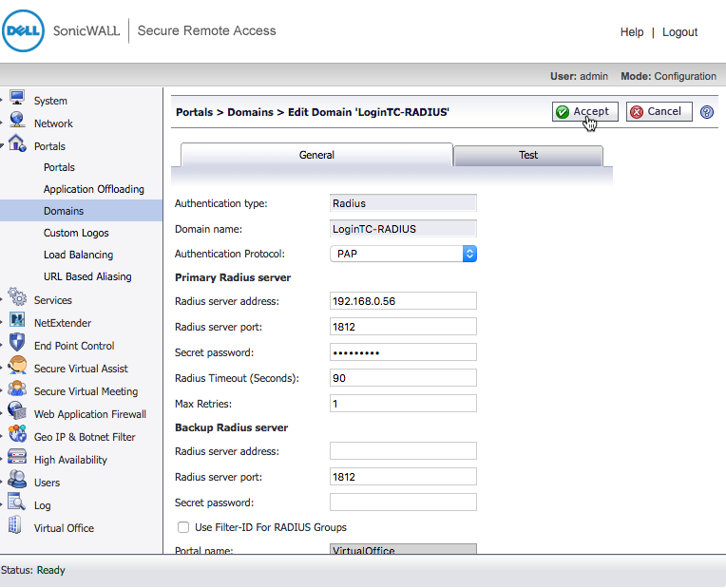Viewport: 726px width, 588px height.
Task: Open the Authentication Protocol PAP dropdown
Action: [x=403, y=254]
